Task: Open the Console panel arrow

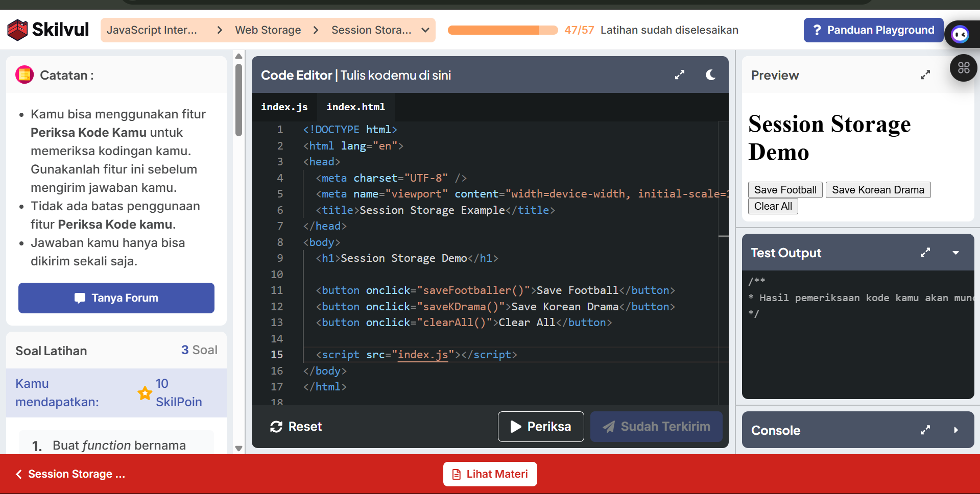Action: (x=955, y=430)
